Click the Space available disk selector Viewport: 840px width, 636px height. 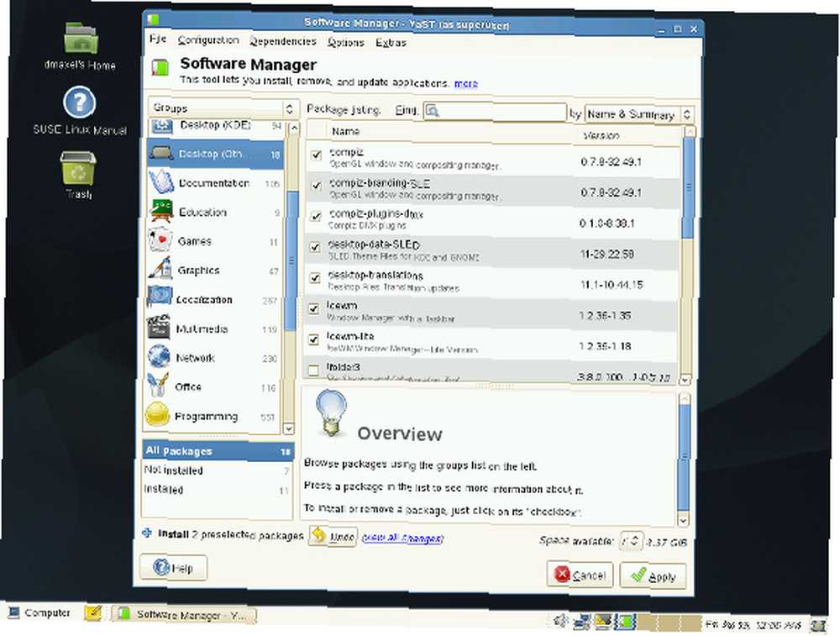631,540
